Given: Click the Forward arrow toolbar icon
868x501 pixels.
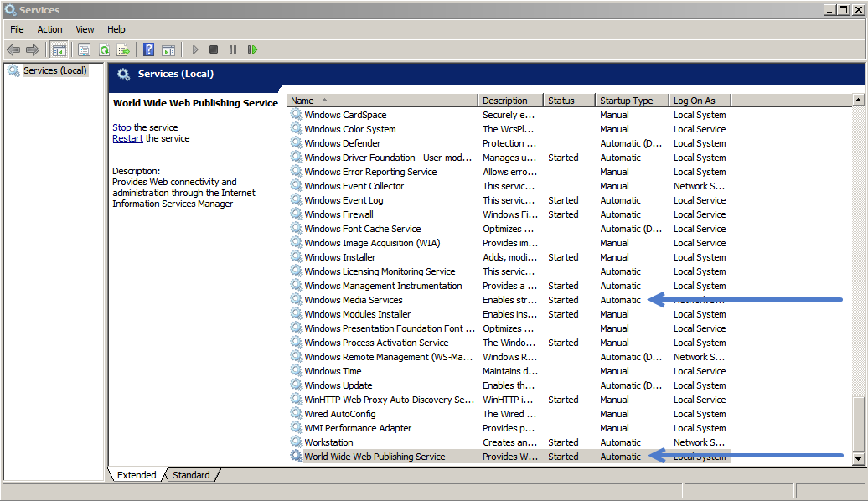Looking at the screenshot, I should [33, 49].
